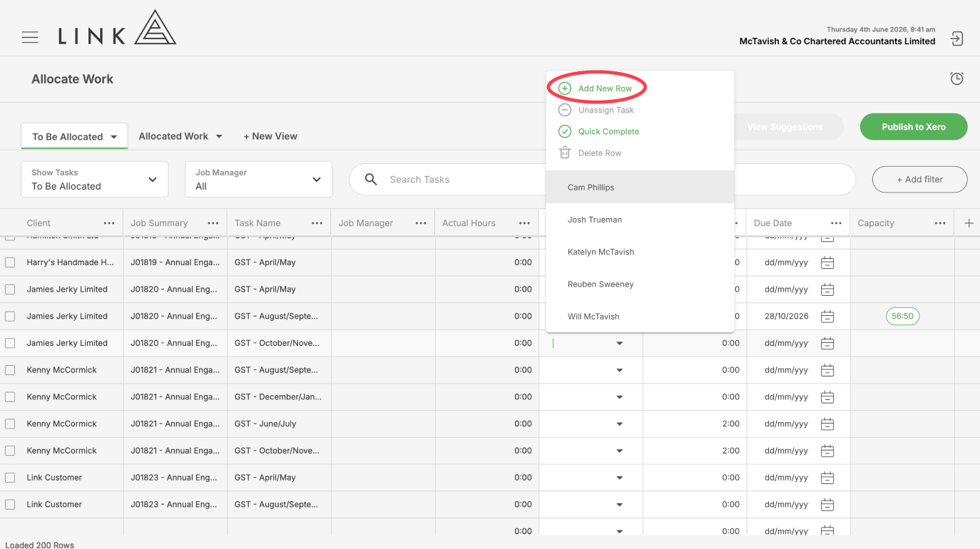Viewport: 980px width, 549px height.
Task: Click the LINK logo
Action: (118, 29)
